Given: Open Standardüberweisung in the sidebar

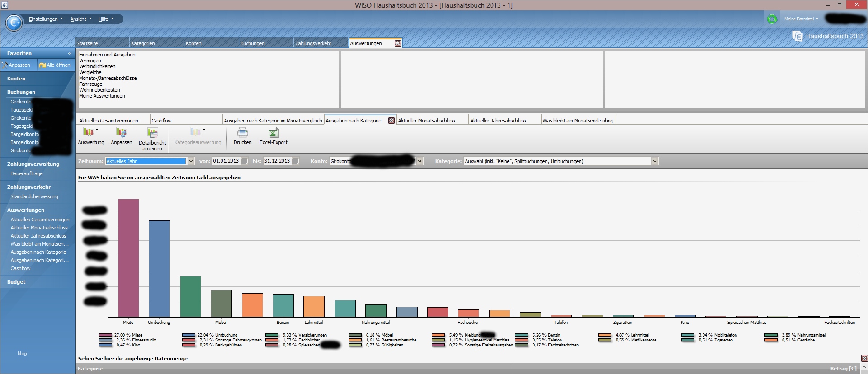Looking at the screenshot, I should click(34, 196).
